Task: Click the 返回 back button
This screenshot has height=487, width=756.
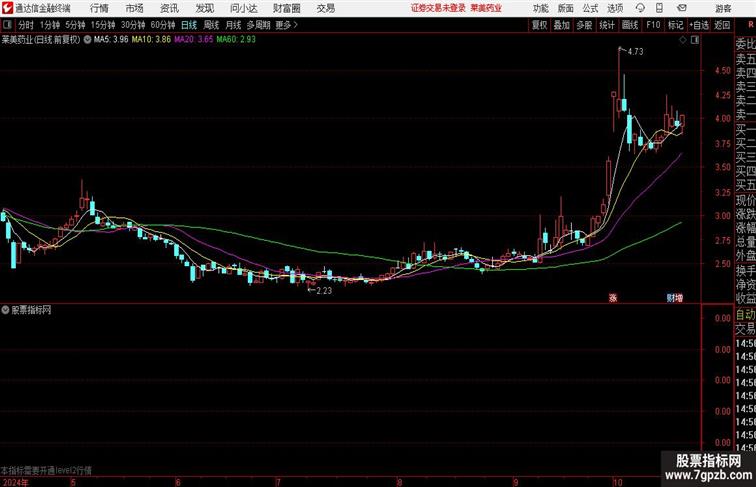Action: click(722, 25)
